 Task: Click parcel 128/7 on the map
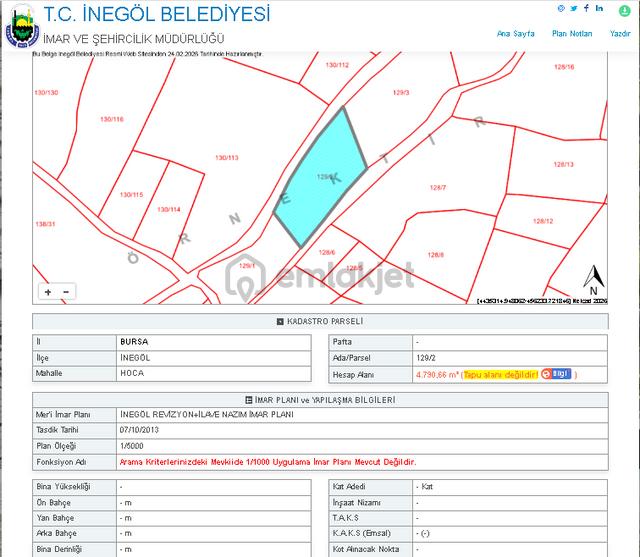438,187
